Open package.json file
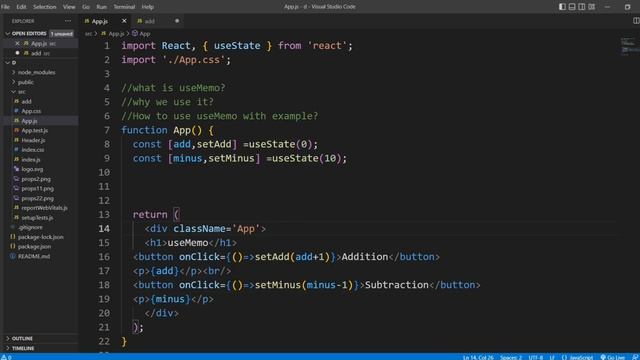The height and width of the screenshot is (360, 640). [x=34, y=247]
